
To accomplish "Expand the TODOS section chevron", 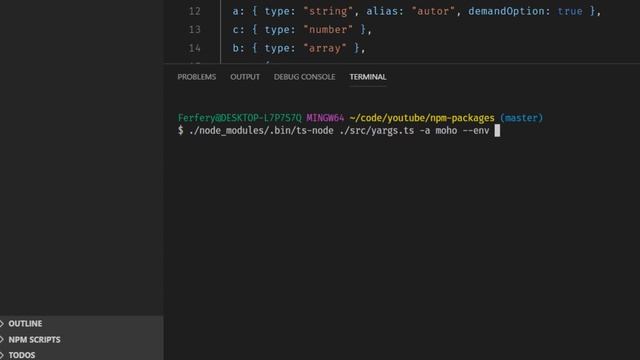I will pos(2,355).
